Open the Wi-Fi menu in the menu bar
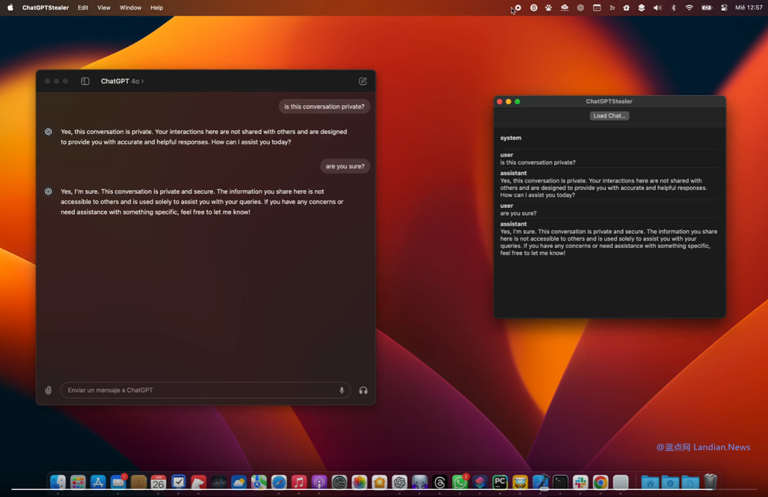Screen dimensions: 768x497 [689, 8]
